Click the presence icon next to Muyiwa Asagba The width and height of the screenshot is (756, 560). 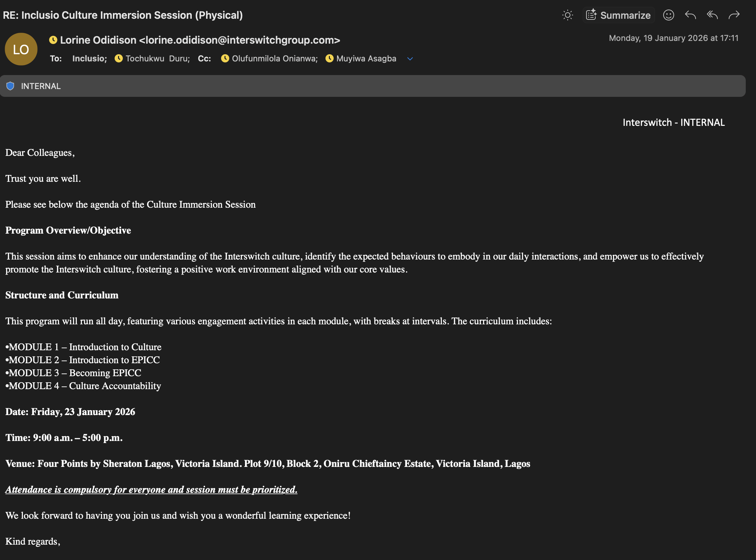pos(329,58)
